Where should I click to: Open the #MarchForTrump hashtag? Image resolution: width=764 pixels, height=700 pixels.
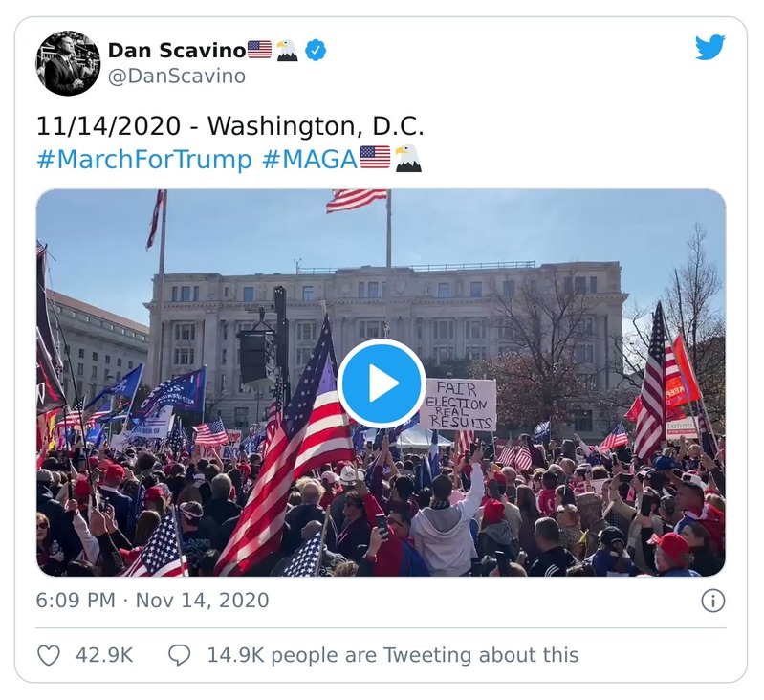point(143,159)
